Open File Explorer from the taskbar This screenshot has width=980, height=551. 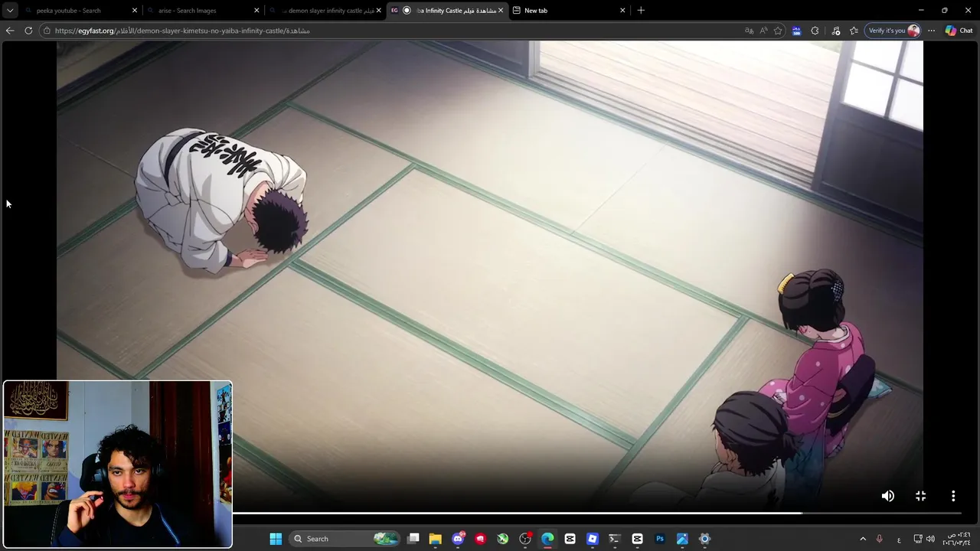coord(435,539)
